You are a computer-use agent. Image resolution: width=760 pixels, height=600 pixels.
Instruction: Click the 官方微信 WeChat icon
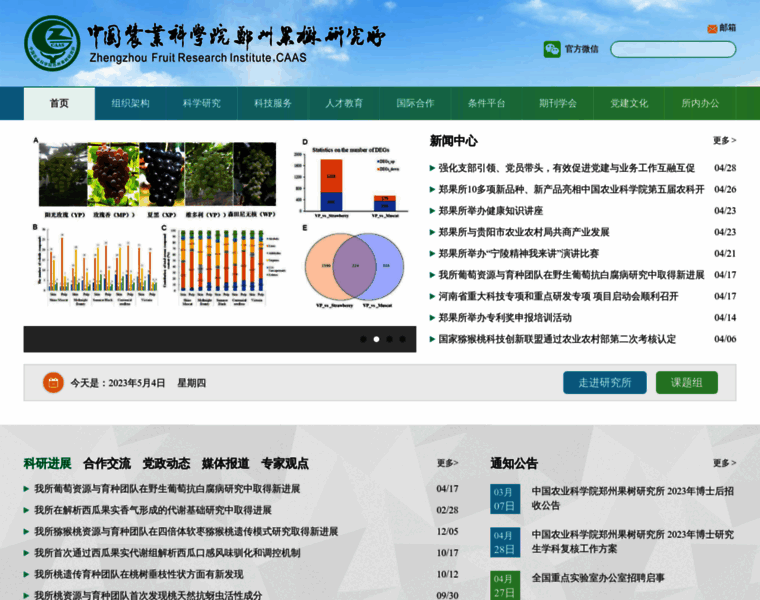pos(552,49)
